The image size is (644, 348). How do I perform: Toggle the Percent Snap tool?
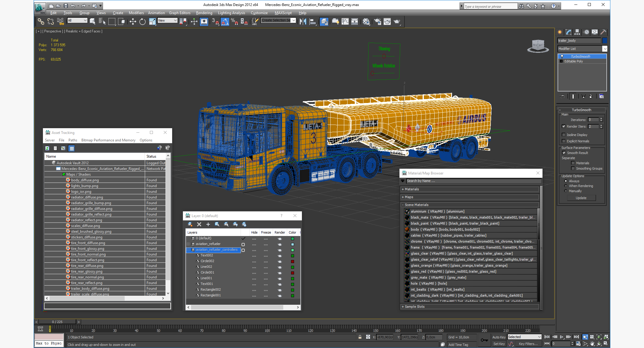tap(234, 21)
